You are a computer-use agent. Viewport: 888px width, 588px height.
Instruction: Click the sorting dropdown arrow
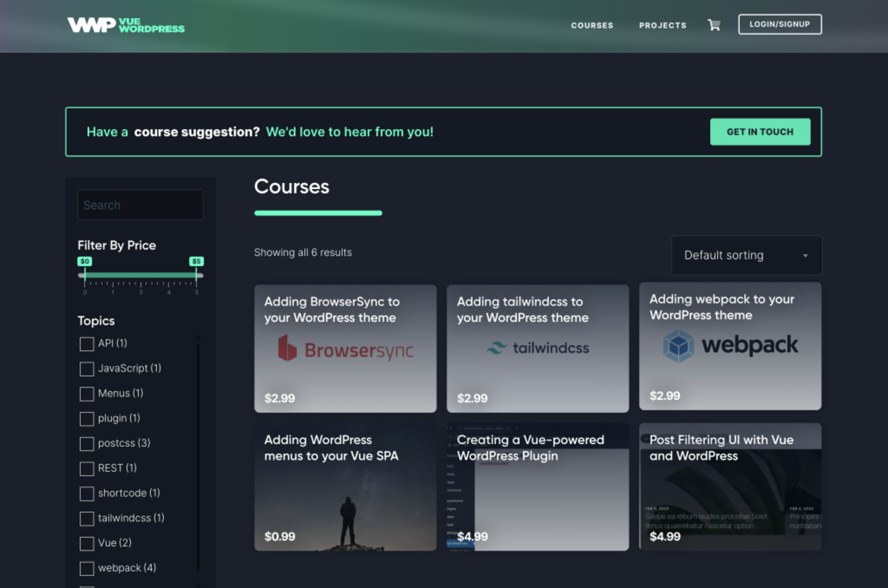pyautogui.click(x=805, y=256)
